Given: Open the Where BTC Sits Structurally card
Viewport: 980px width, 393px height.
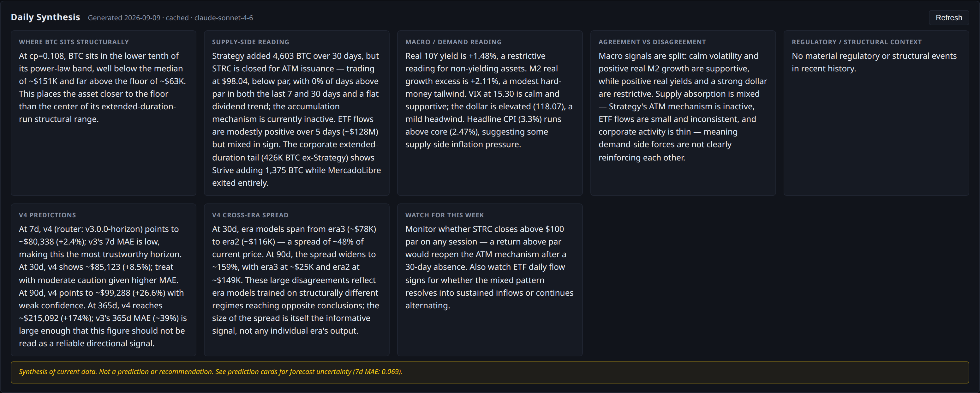Looking at the screenshot, I should (104, 113).
